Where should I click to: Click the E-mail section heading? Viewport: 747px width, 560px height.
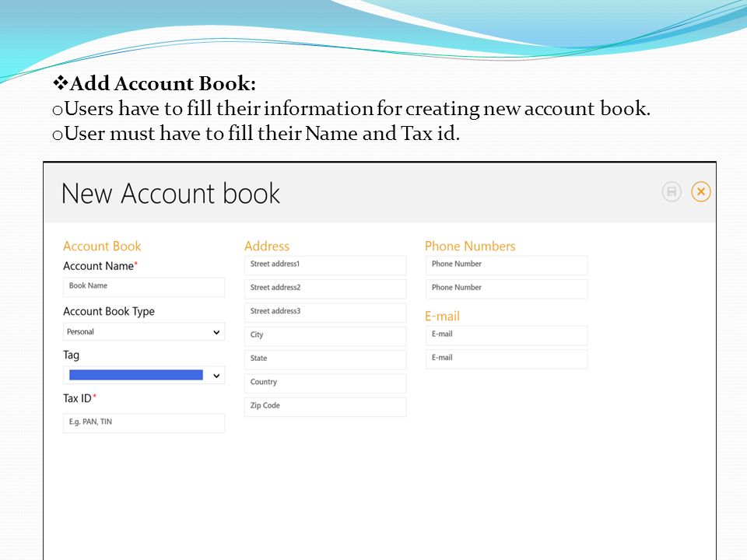coord(442,317)
